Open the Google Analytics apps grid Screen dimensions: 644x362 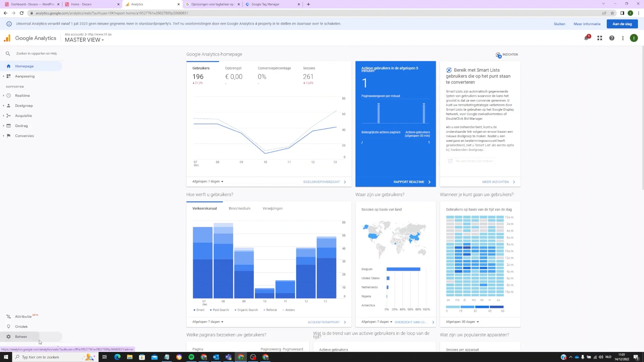pyautogui.click(x=600, y=38)
